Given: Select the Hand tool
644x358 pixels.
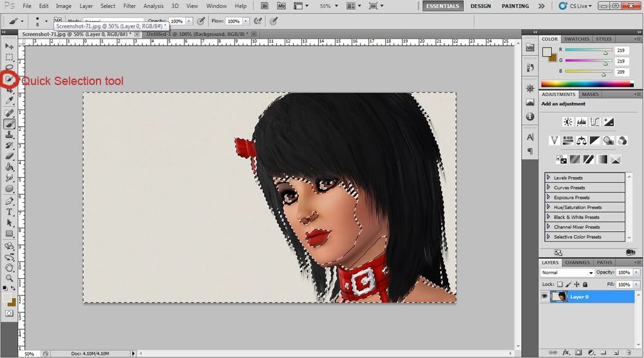Looking at the screenshot, I should (9, 268).
